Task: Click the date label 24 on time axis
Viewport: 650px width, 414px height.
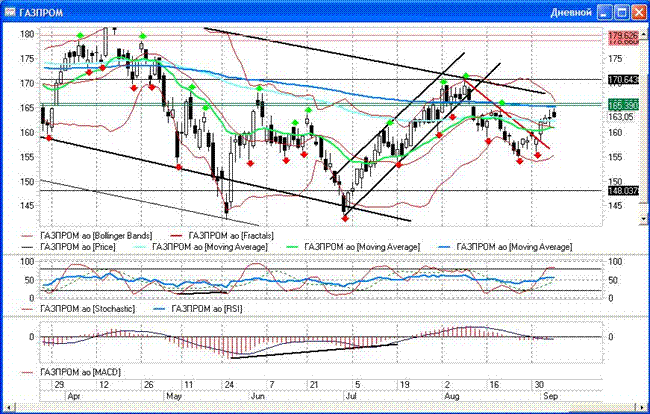Action: 229,385
